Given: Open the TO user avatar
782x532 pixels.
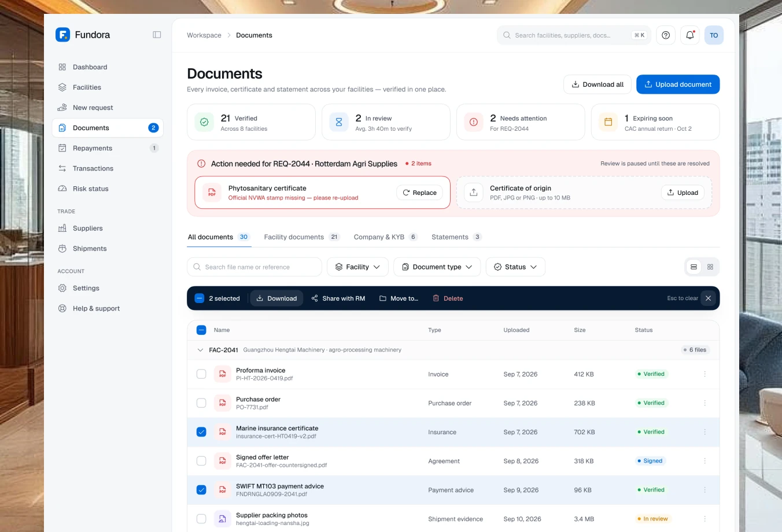Looking at the screenshot, I should click(714, 35).
